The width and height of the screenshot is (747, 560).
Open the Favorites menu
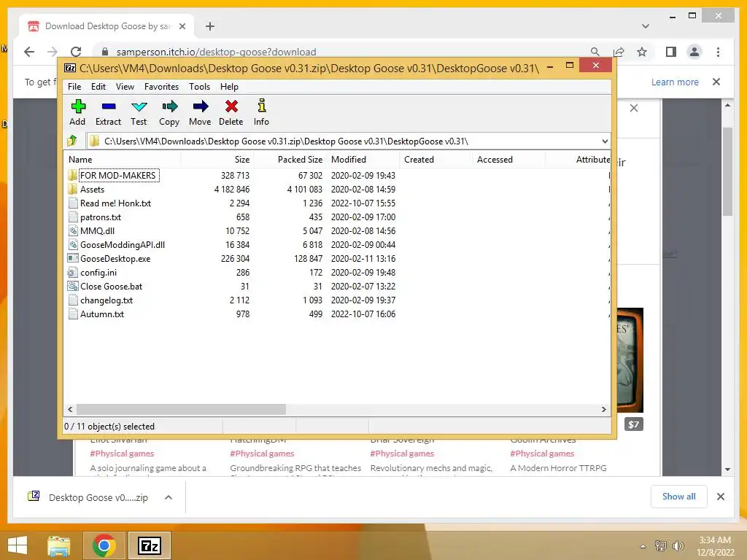pyautogui.click(x=161, y=87)
